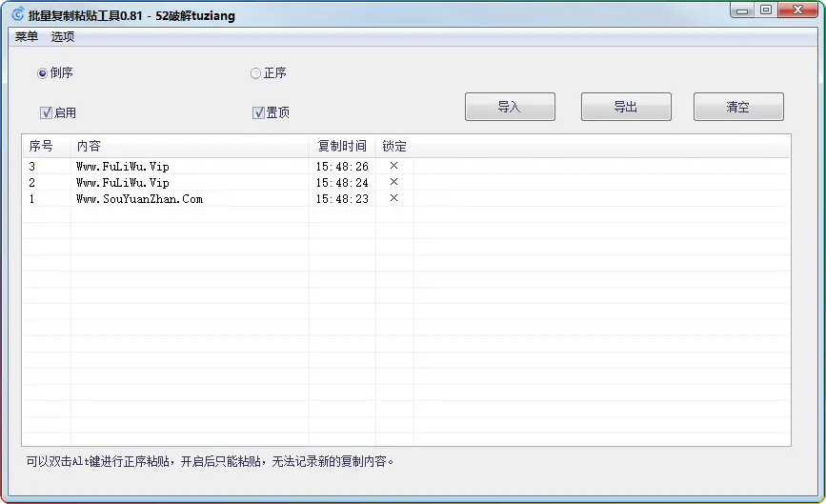826x504 pixels.
Task: Select row 3 Www.FuLiWu.Vip entry
Action: 123,167
